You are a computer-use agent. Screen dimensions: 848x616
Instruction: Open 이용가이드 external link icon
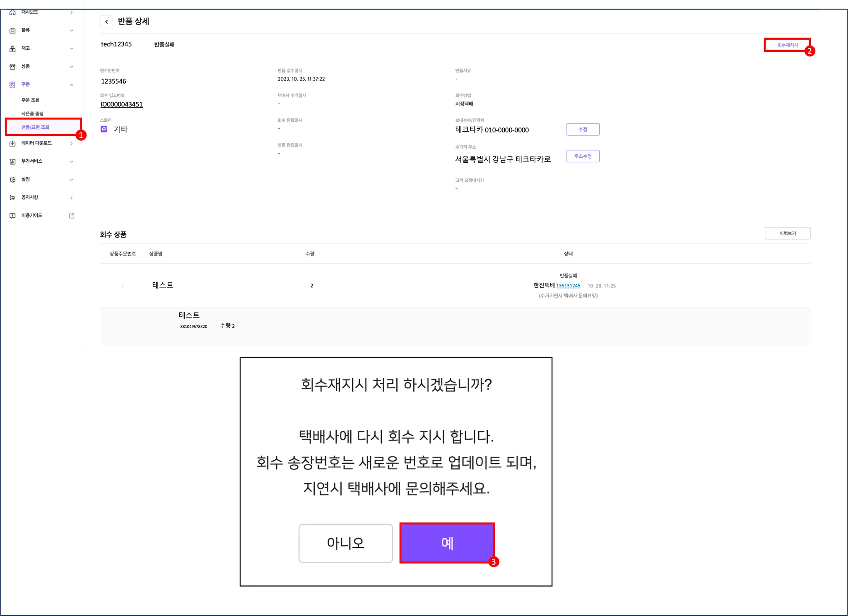point(71,216)
